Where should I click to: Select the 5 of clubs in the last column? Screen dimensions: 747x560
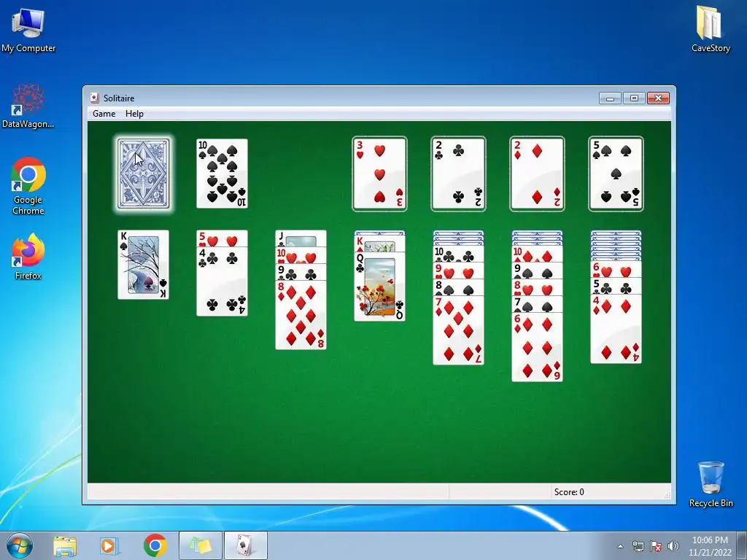pos(616,286)
